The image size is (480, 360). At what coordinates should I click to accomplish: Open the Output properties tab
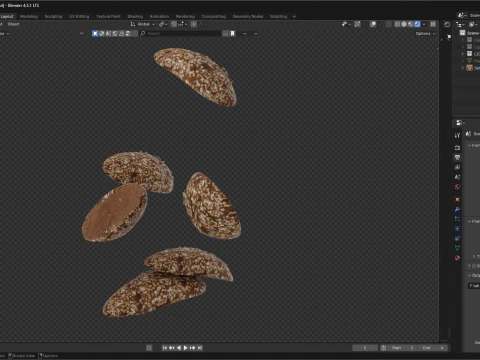457,157
